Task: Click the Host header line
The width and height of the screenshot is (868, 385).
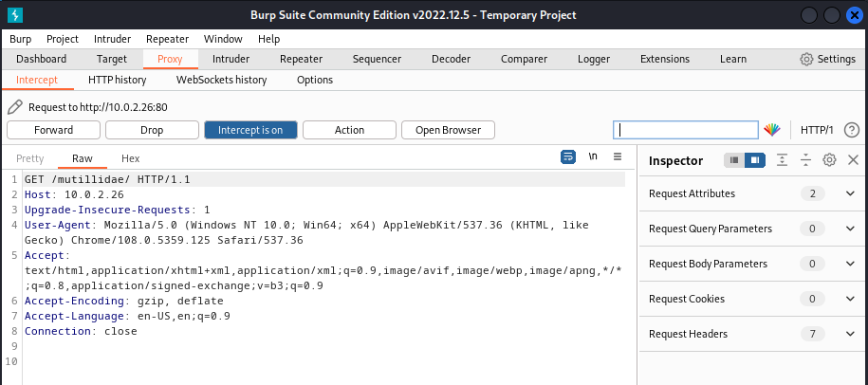Action: 74,194
